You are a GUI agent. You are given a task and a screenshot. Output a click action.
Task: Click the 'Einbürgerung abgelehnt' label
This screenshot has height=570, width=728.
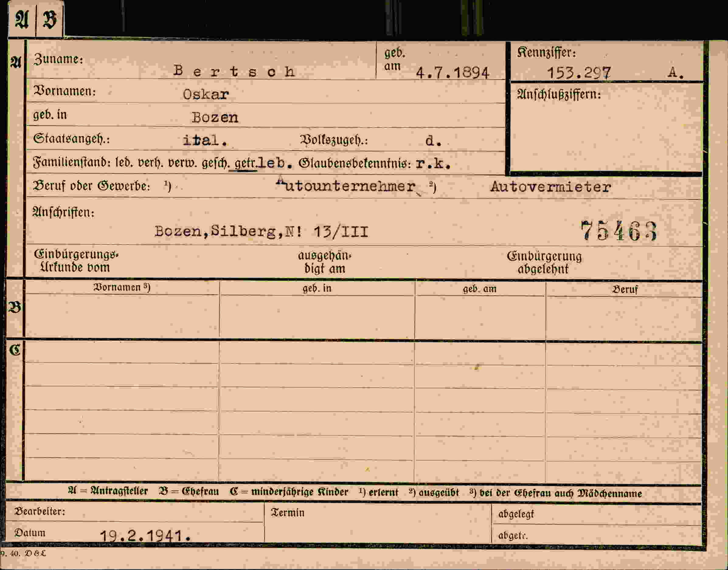(544, 263)
